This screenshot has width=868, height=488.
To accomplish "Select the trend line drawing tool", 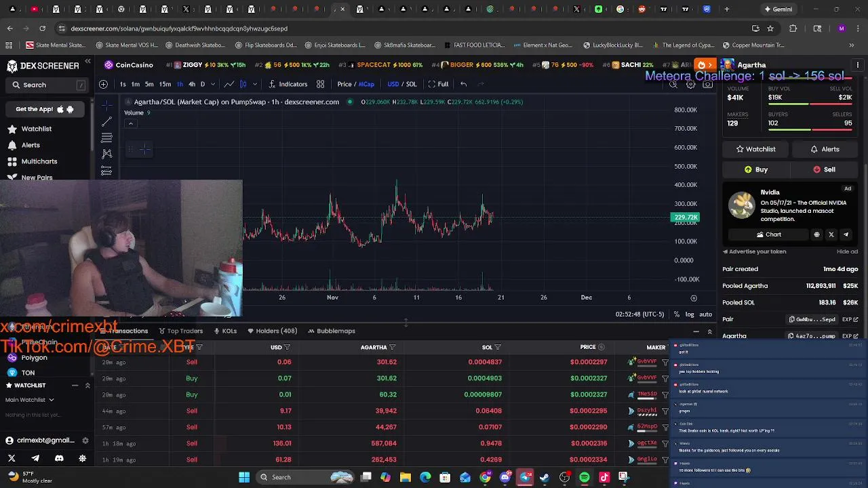I will point(106,122).
